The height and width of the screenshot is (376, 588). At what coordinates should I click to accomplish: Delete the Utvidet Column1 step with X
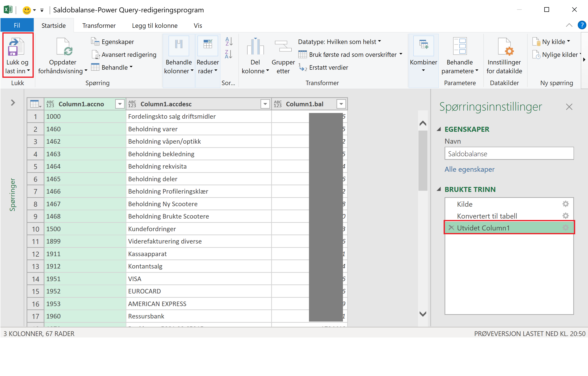click(451, 228)
